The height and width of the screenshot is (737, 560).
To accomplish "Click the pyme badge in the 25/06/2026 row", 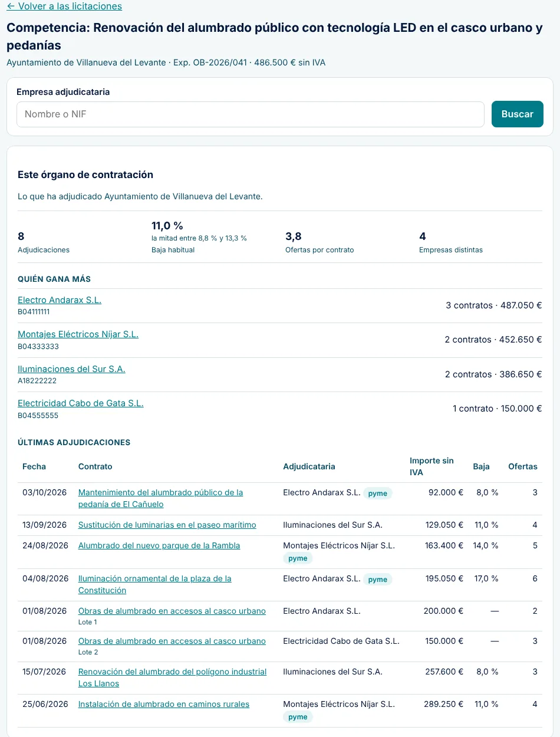I will 298,717.
